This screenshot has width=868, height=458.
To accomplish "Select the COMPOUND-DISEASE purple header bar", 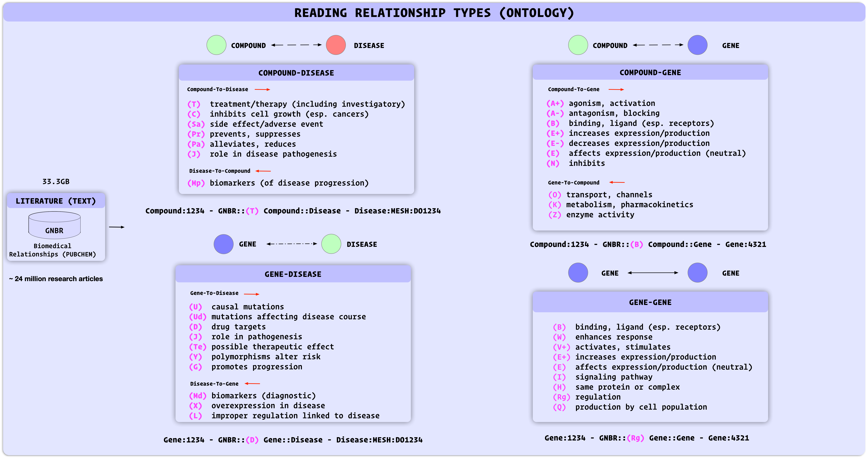I will pos(296,73).
